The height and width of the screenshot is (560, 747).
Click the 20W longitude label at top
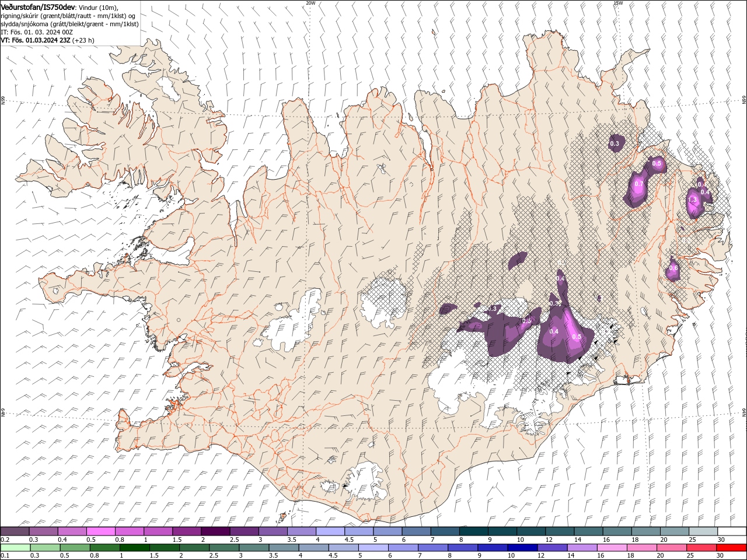click(310, 3)
